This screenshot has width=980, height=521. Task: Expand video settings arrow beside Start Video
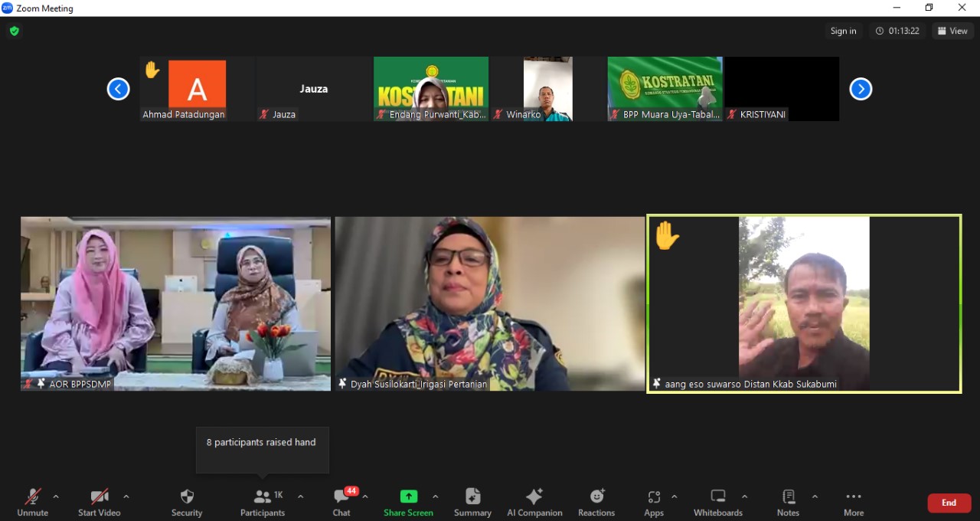pyautogui.click(x=126, y=496)
